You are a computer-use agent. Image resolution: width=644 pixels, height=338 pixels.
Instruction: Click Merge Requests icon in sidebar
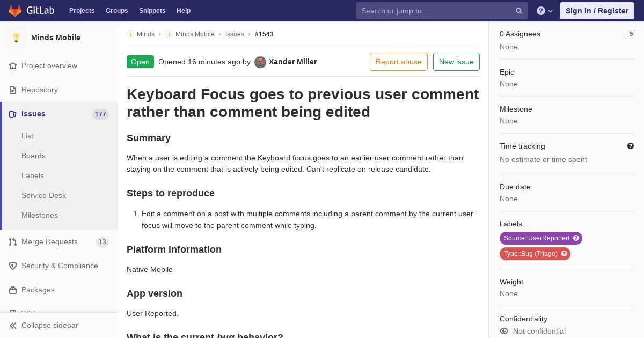tap(13, 241)
